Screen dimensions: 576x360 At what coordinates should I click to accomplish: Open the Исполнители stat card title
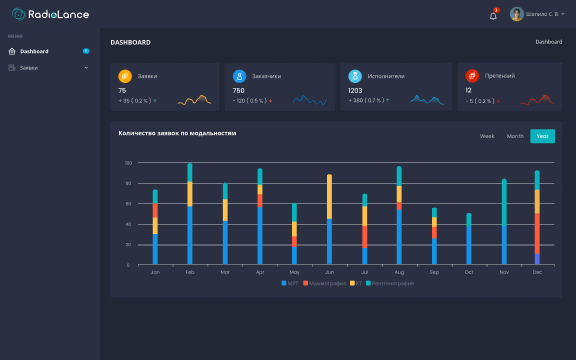[386, 76]
